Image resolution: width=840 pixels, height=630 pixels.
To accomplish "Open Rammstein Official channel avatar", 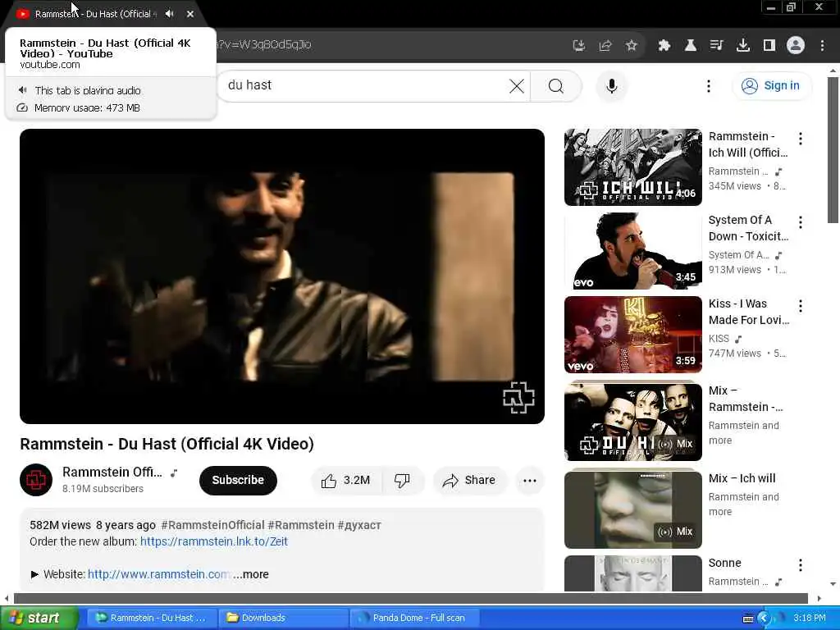I will (x=36, y=479).
